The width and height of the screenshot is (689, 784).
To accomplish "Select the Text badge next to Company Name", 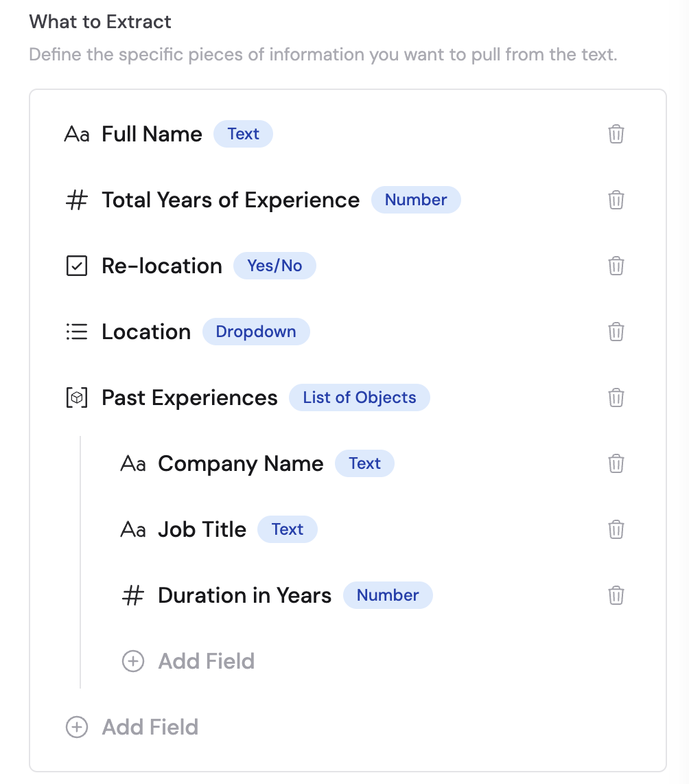I will coord(364,463).
